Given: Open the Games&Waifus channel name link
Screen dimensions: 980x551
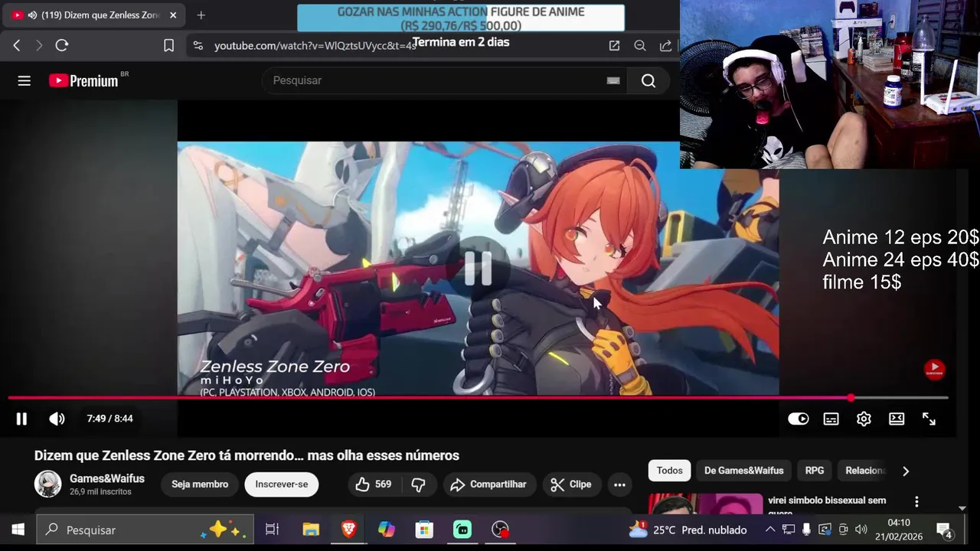Looking at the screenshot, I should [107, 478].
